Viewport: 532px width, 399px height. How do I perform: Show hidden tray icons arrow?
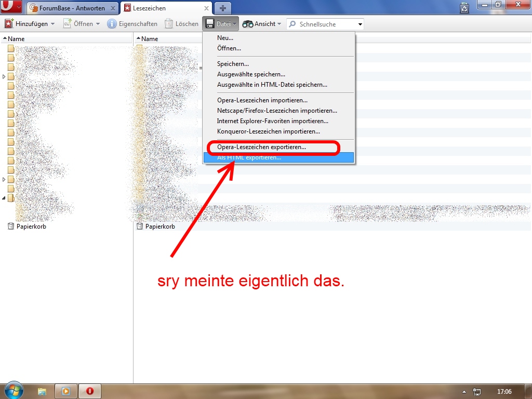coord(464,392)
